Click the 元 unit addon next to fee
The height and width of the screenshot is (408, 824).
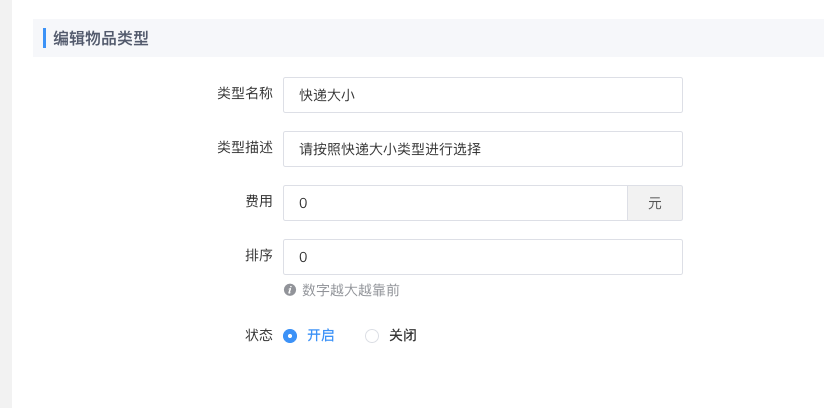click(x=655, y=203)
